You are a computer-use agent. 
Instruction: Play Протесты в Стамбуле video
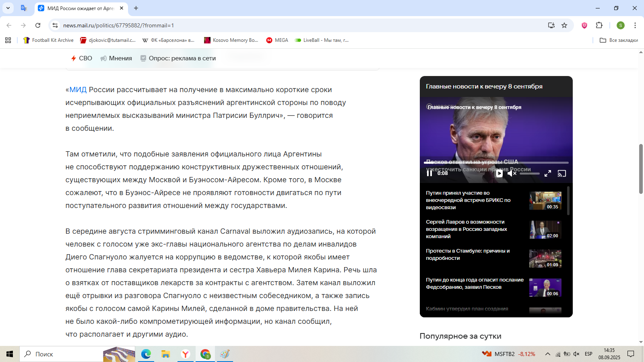tap(468, 255)
